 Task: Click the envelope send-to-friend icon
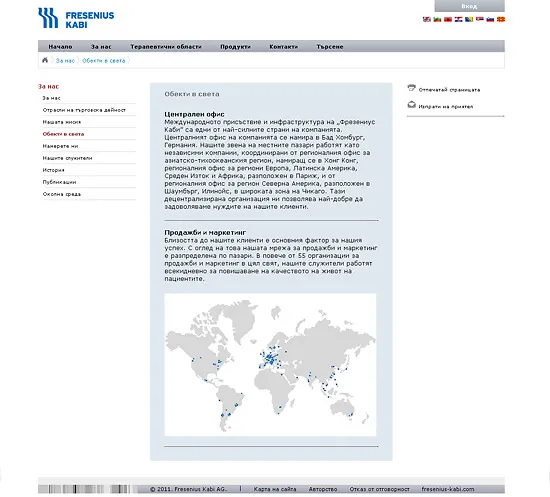click(411, 105)
